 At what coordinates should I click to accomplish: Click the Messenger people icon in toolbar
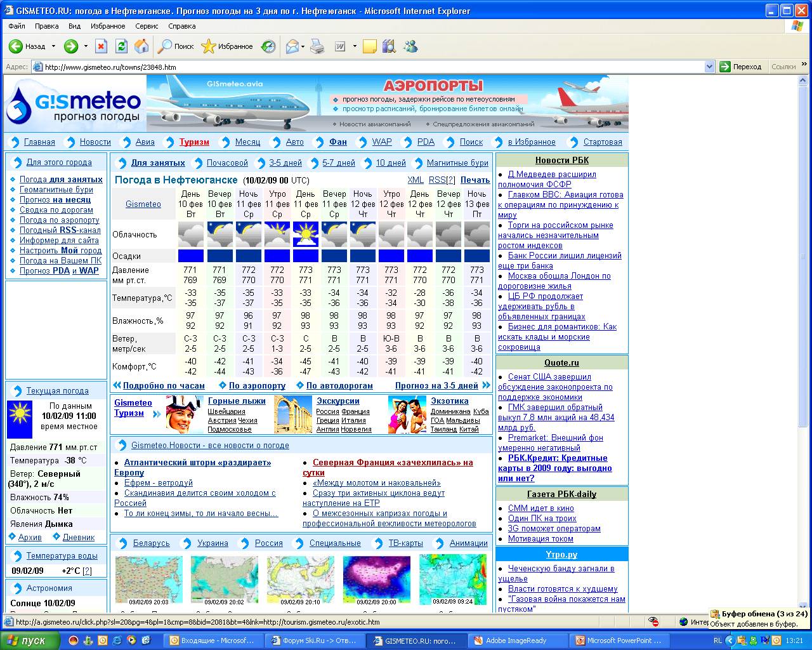(410, 46)
